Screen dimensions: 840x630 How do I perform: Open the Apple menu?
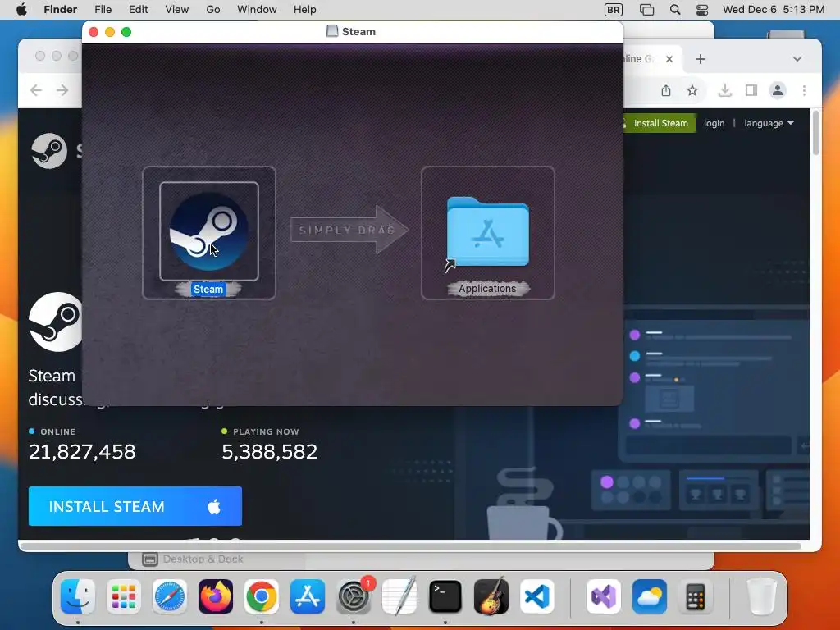[x=21, y=10]
